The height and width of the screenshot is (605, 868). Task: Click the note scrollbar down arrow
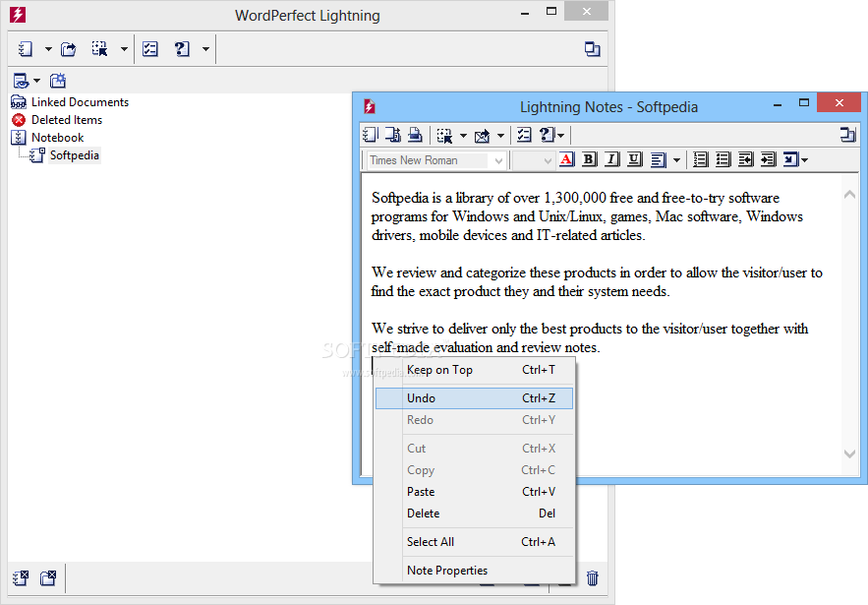tap(849, 454)
